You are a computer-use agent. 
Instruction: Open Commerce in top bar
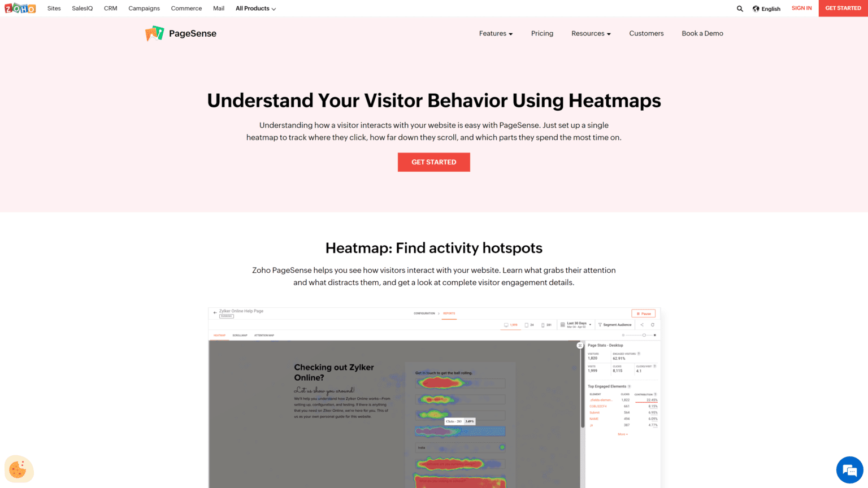(186, 8)
